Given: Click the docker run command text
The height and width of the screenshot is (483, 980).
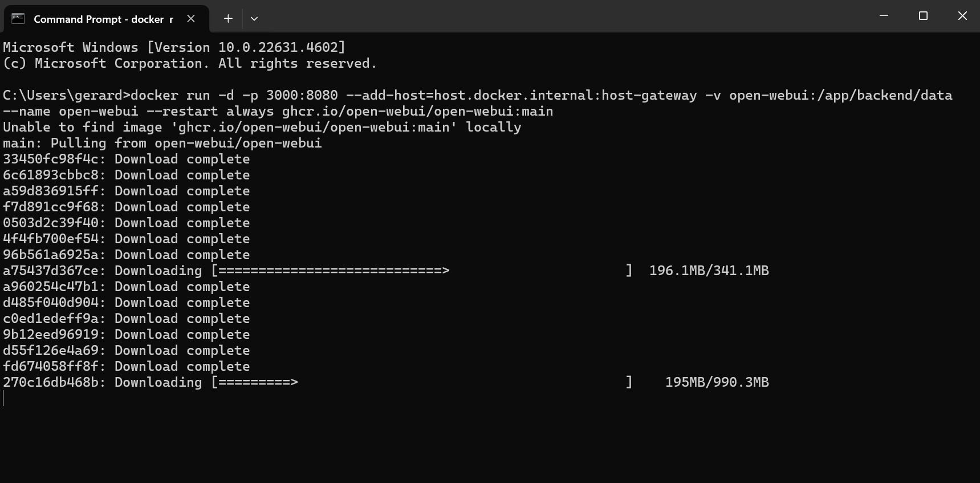Looking at the screenshot, I should tap(478, 103).
